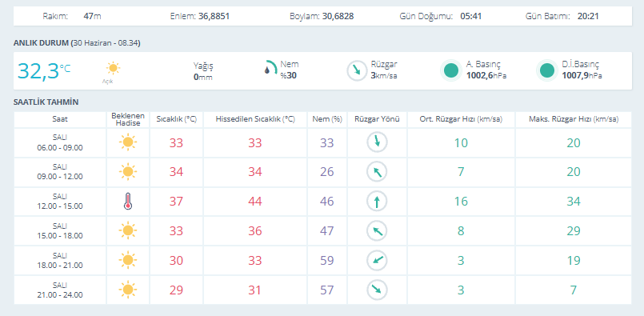This screenshot has width=644, height=316.
Task: Click the maximum wind speed 29 cell
Action: 574,230
